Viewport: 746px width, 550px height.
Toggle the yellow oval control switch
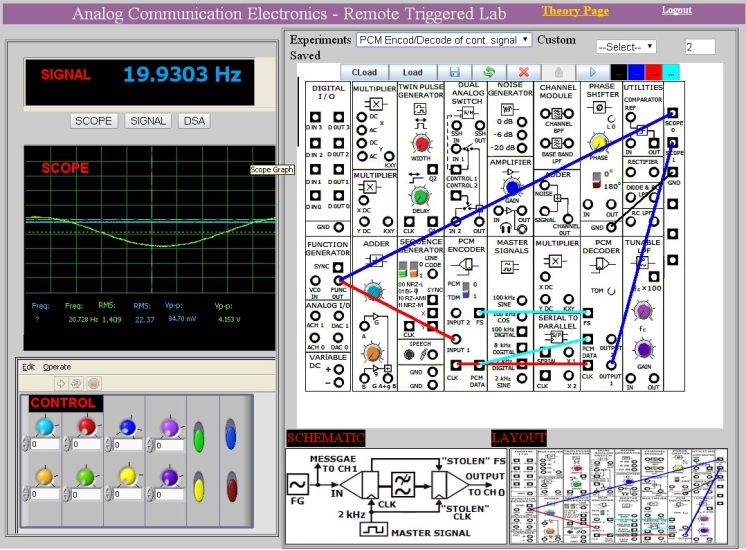(x=198, y=489)
